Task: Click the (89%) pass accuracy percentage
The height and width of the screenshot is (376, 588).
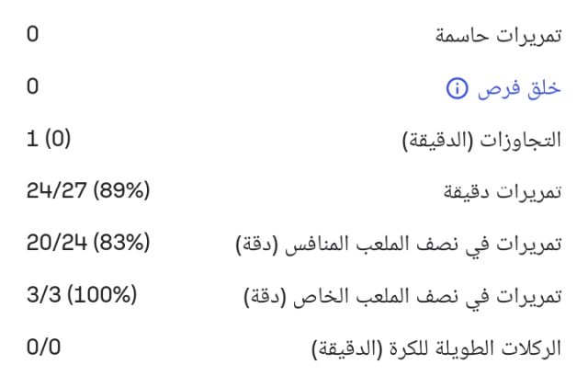Action: pos(120,193)
